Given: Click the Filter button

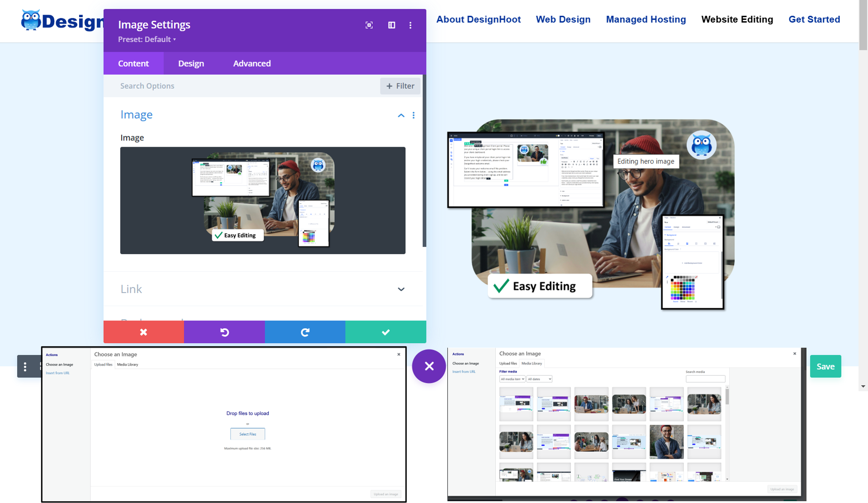Looking at the screenshot, I should 400,86.
